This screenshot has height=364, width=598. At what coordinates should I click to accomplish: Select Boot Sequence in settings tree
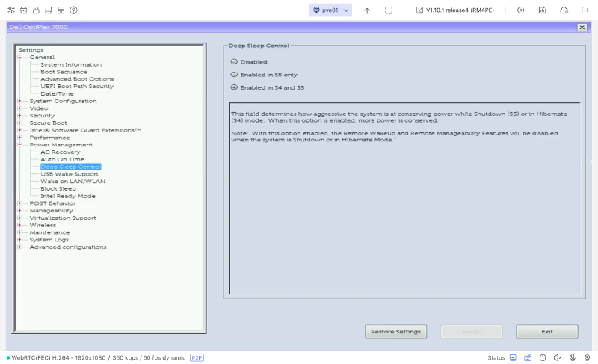(64, 72)
